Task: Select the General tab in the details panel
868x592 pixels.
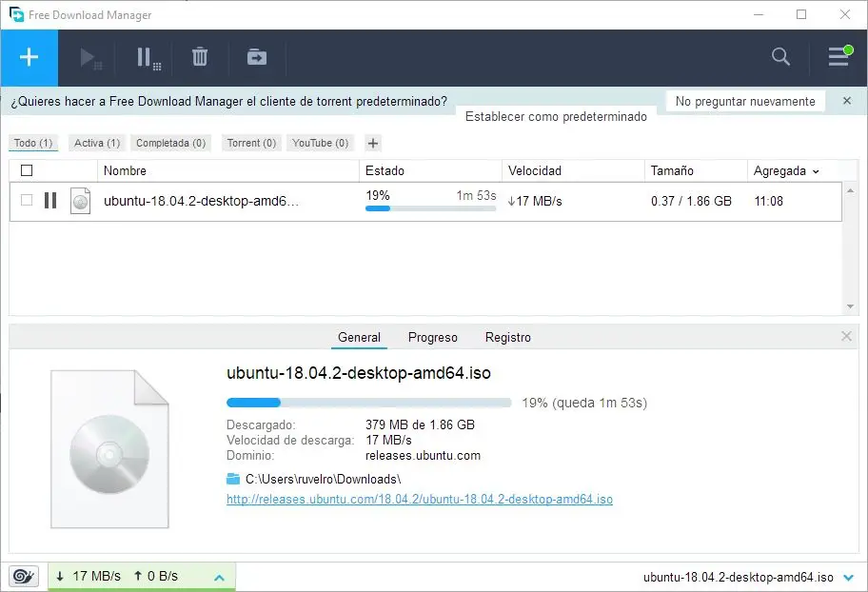Action: pyautogui.click(x=359, y=337)
